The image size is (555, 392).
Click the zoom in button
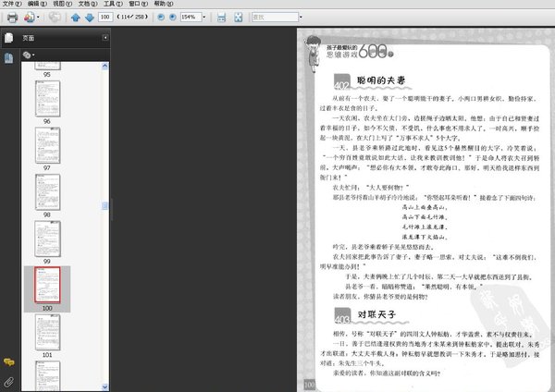tap(173, 17)
